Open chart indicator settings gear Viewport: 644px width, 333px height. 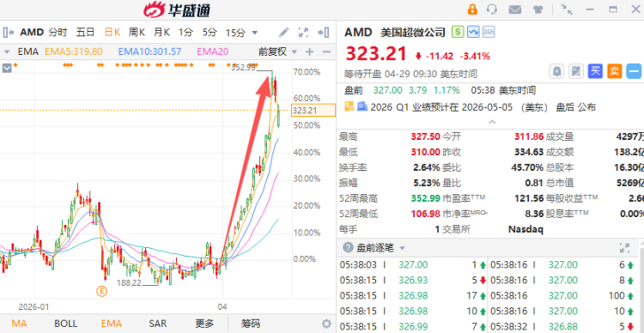pyautogui.click(x=326, y=324)
